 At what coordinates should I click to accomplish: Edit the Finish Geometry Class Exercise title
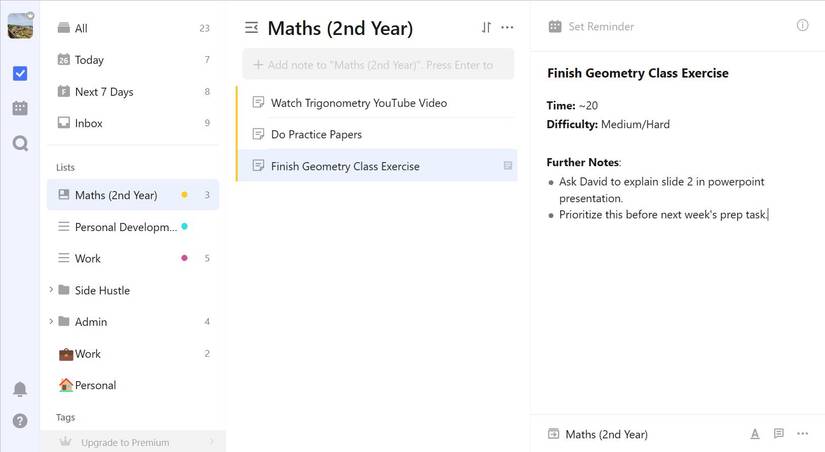[x=638, y=73]
